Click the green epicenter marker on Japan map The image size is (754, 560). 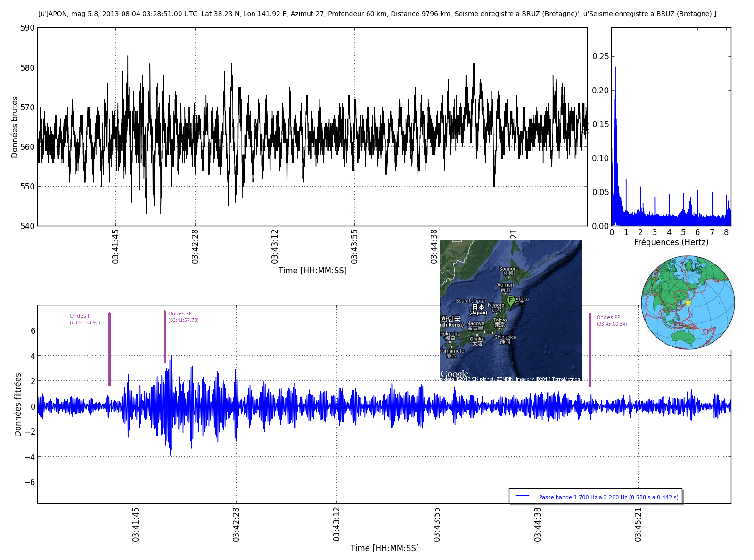coord(510,301)
